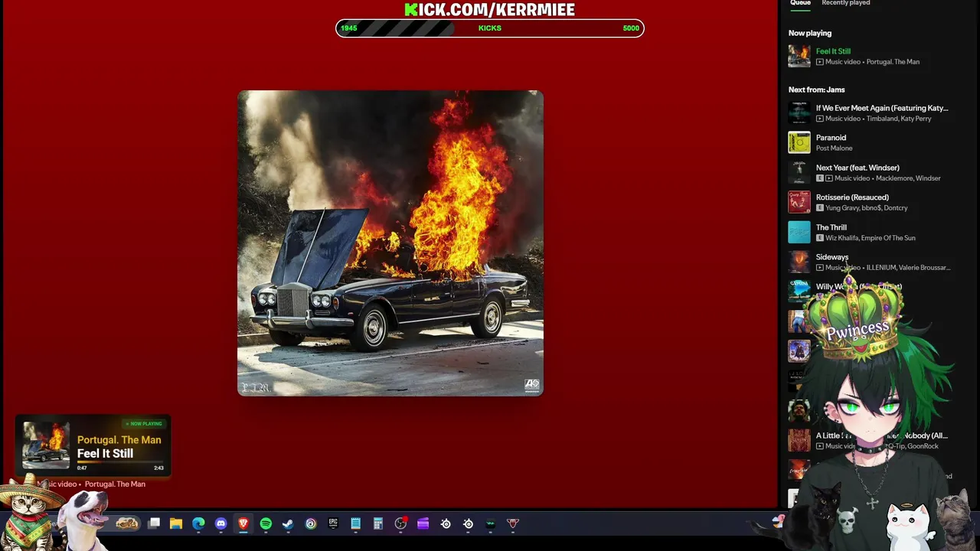Open the Calculator taskbar icon
This screenshot has width=980, height=551.
[x=377, y=523]
